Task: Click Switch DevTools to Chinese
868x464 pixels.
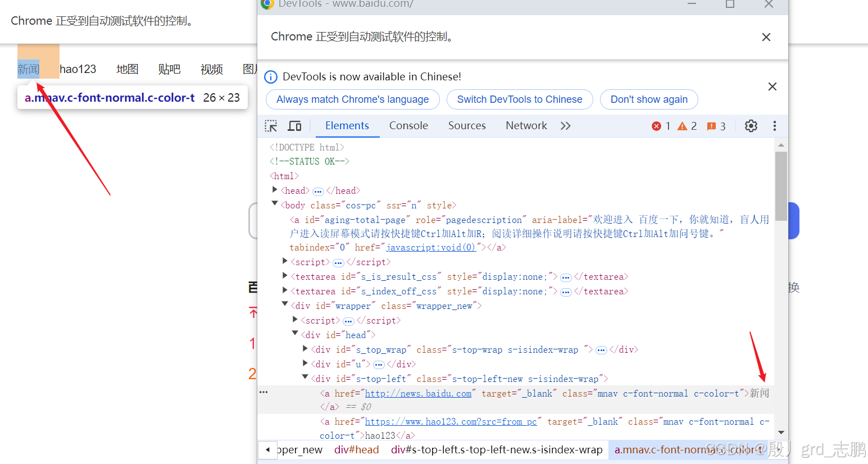Action: click(520, 99)
